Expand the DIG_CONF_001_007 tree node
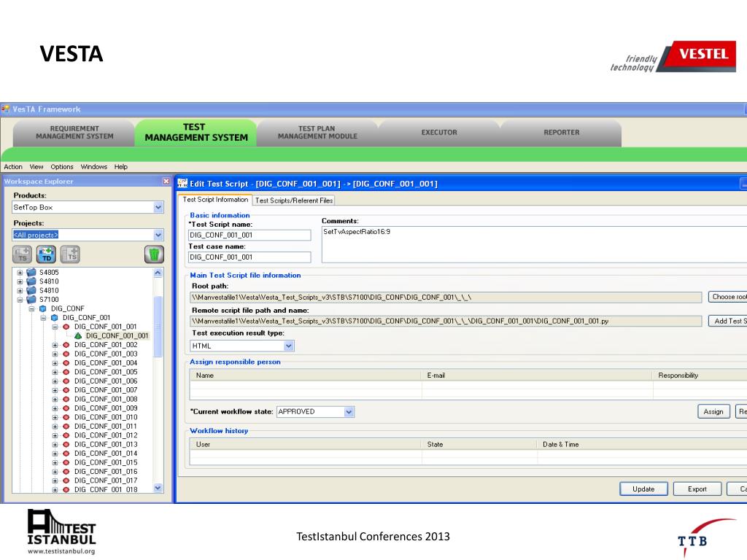The height and width of the screenshot is (560, 747). 55,391
